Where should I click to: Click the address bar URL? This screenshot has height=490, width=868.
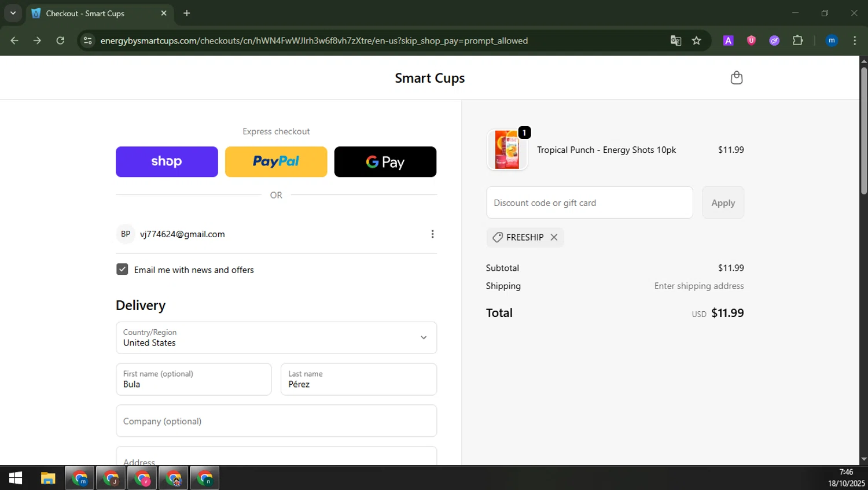(314, 40)
